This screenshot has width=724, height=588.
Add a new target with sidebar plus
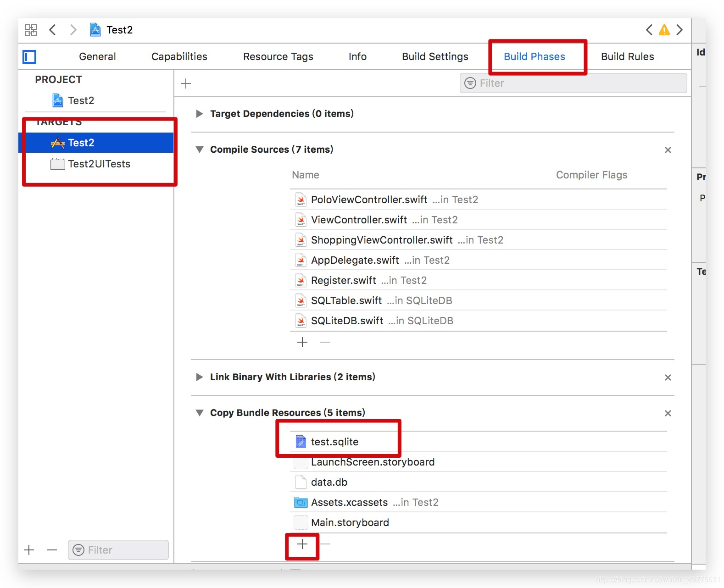[x=29, y=550]
